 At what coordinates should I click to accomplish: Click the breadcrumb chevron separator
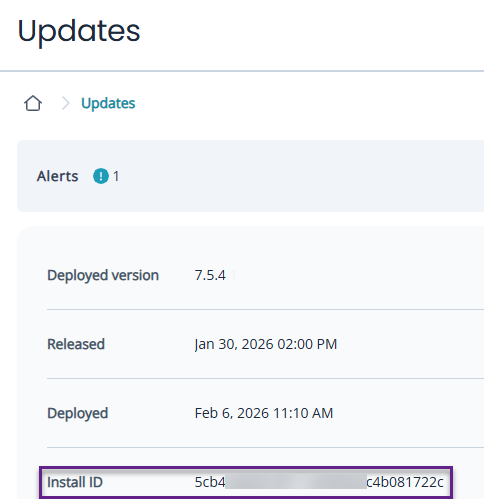point(65,103)
